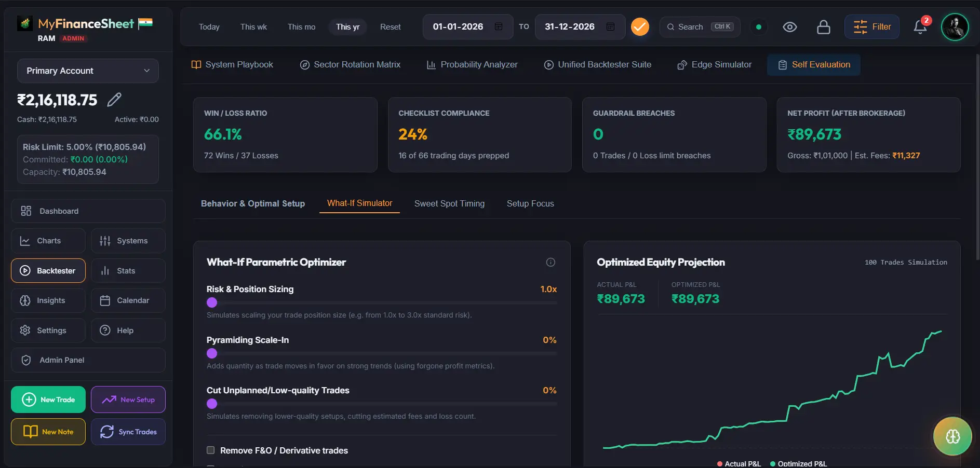Click the edit balance pencil icon
Screen dimensions: 980x468
[114, 100]
